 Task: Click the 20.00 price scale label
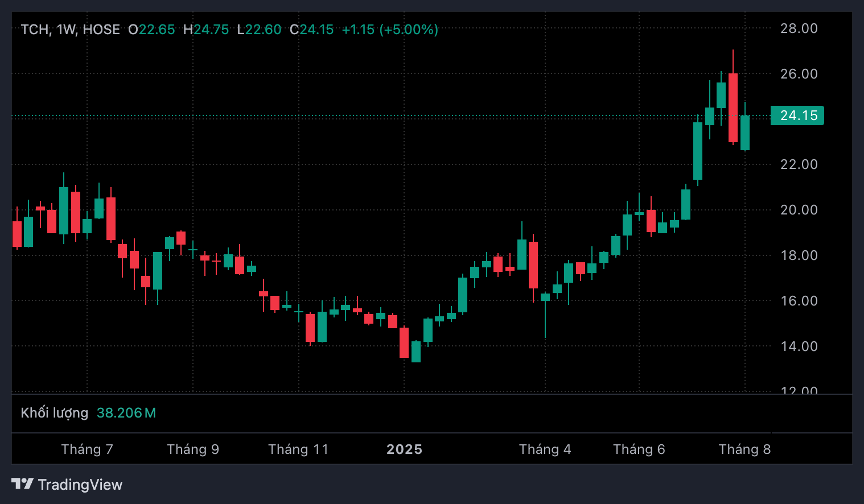799,210
